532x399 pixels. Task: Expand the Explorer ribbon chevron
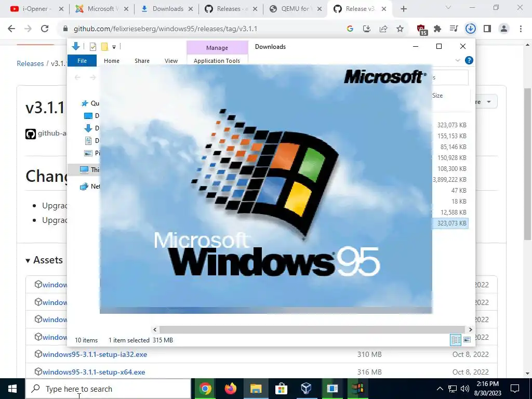point(457,60)
